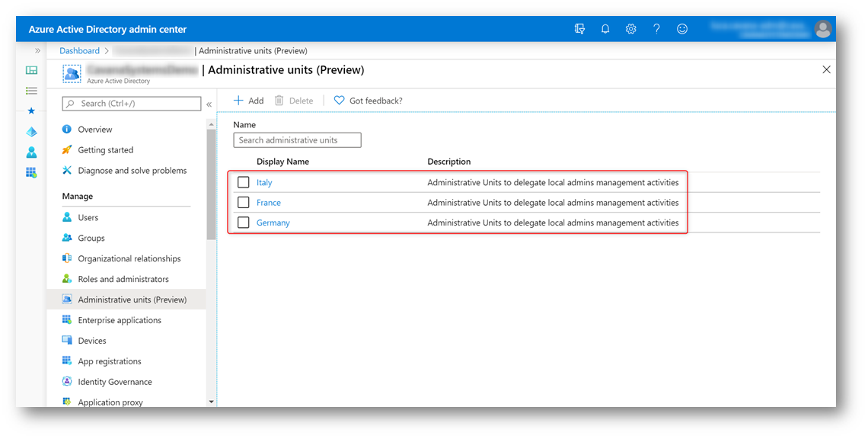This screenshot has height=439, width=868.
Task: Click the menu scrollbar down arrow
Action: tap(211, 402)
